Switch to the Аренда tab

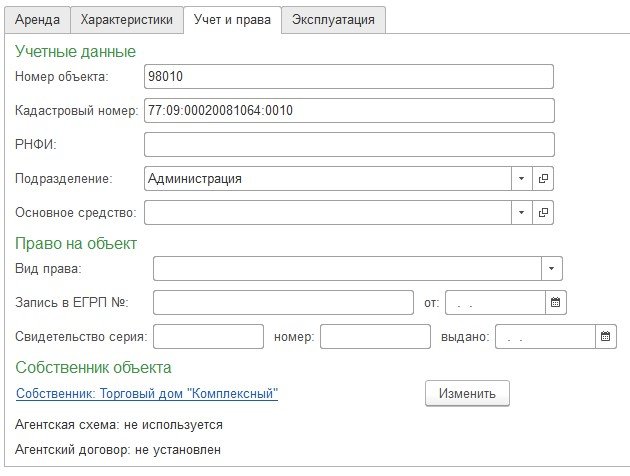tap(38, 20)
